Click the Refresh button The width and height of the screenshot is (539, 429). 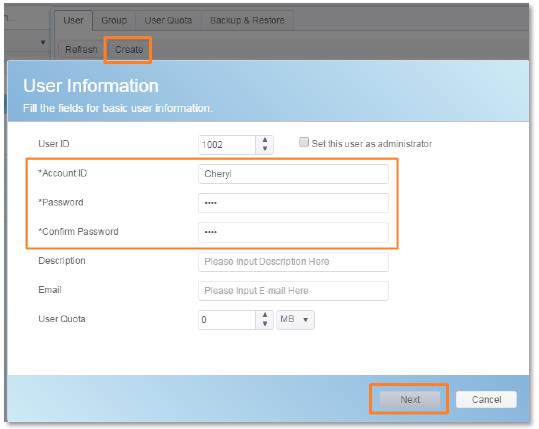[81, 50]
